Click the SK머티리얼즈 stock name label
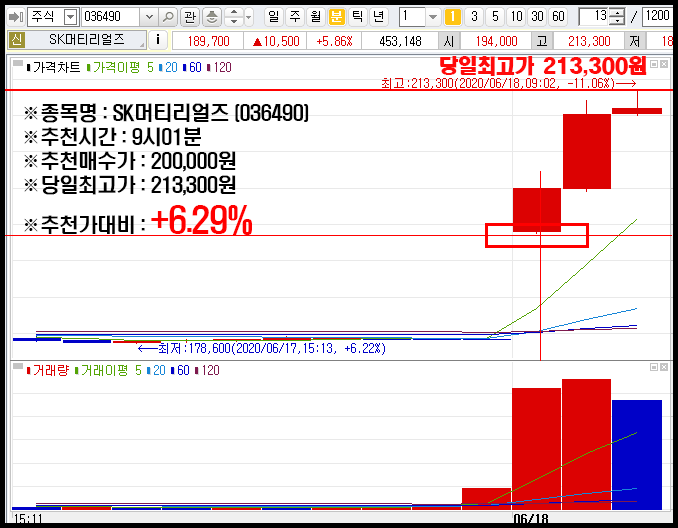 pos(86,40)
